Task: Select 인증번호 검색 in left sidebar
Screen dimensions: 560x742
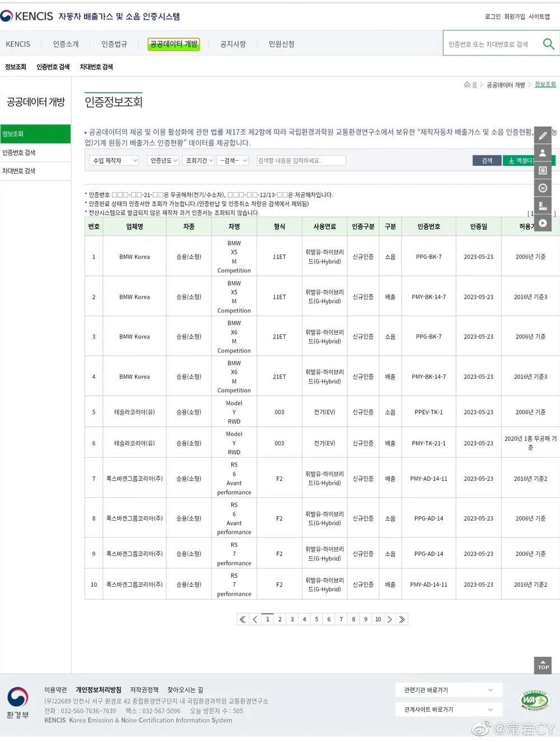Action: (35, 152)
